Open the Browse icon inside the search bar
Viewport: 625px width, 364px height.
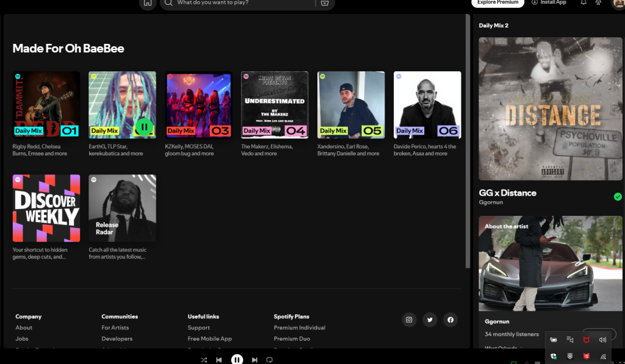click(x=325, y=3)
